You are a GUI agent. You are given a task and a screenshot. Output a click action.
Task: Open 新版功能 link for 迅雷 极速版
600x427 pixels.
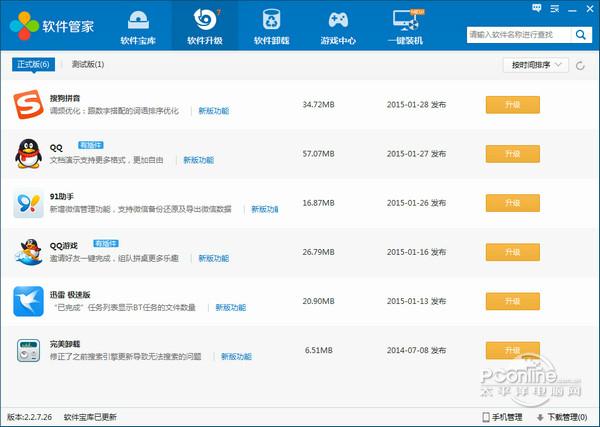pos(231,307)
